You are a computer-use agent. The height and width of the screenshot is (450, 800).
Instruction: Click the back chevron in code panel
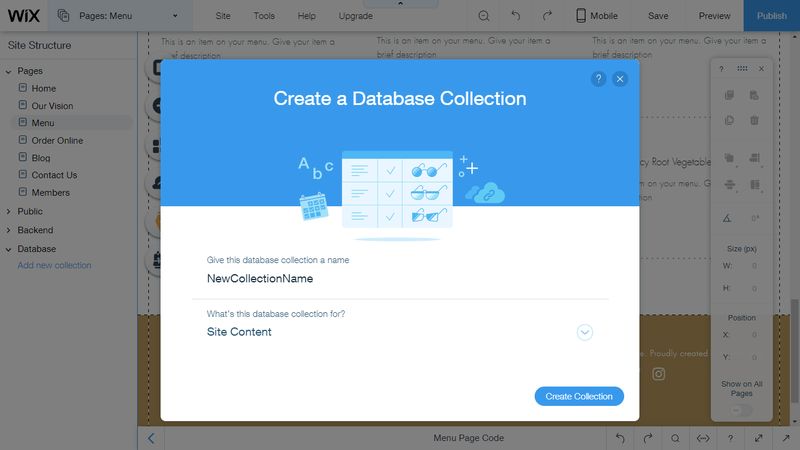tap(151, 438)
